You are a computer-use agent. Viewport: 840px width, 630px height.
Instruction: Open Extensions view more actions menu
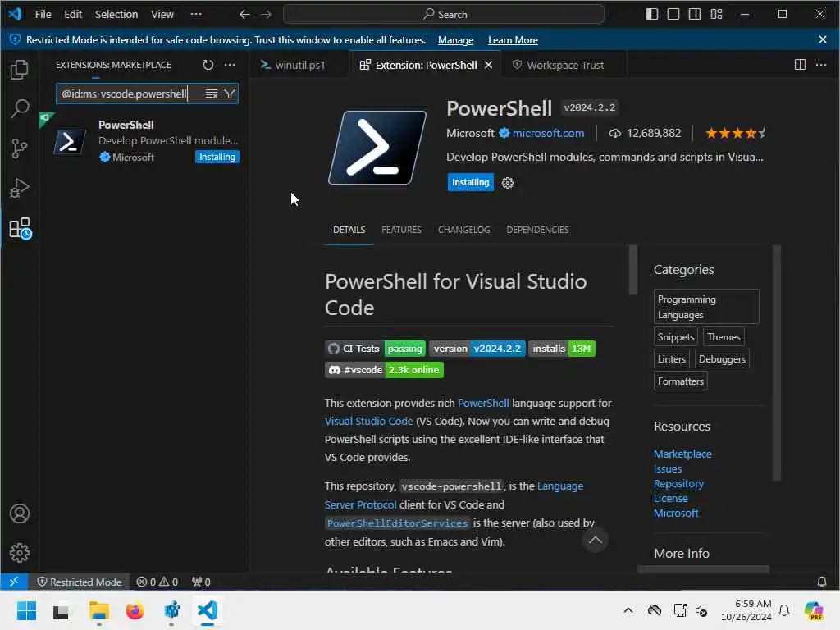click(x=230, y=65)
